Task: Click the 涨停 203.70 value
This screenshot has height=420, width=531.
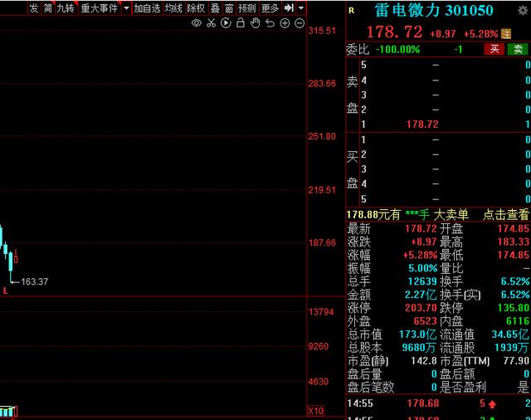Action: pyautogui.click(x=421, y=308)
